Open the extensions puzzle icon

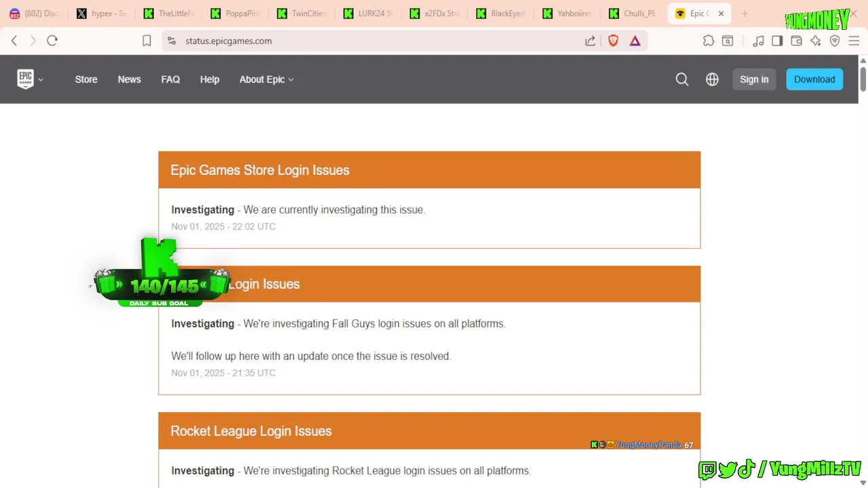click(709, 41)
